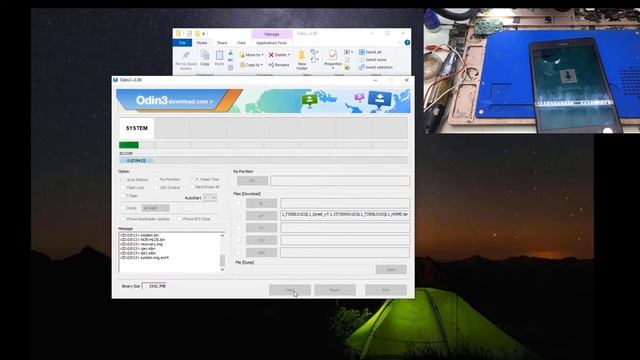This screenshot has width=640, height=360.
Task: Toggle the F. Reset Time checkbox
Action: click(192, 180)
